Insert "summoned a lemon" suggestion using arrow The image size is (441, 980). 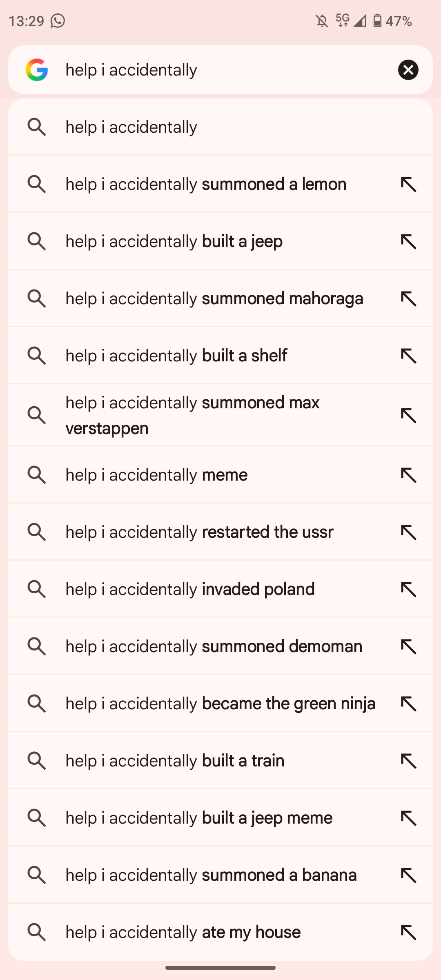tap(408, 185)
